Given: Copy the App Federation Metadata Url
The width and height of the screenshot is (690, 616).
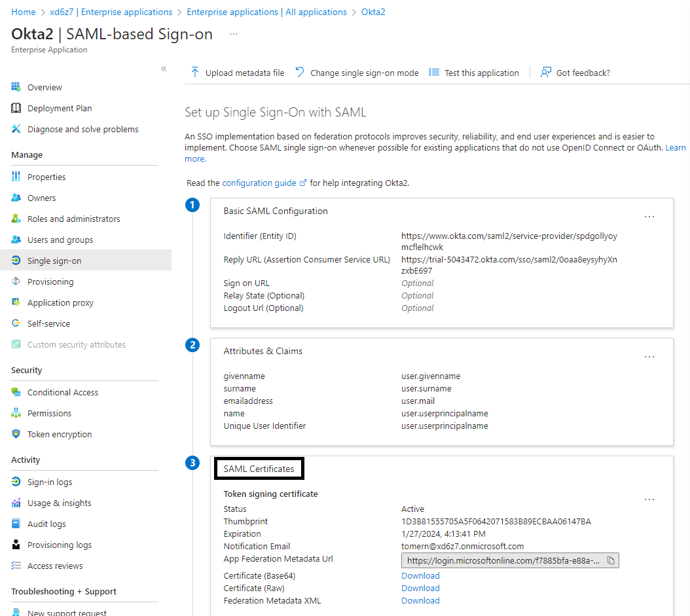Looking at the screenshot, I should [611, 560].
